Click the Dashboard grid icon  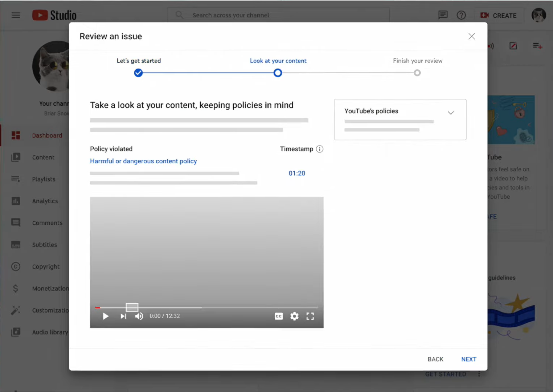pos(16,135)
